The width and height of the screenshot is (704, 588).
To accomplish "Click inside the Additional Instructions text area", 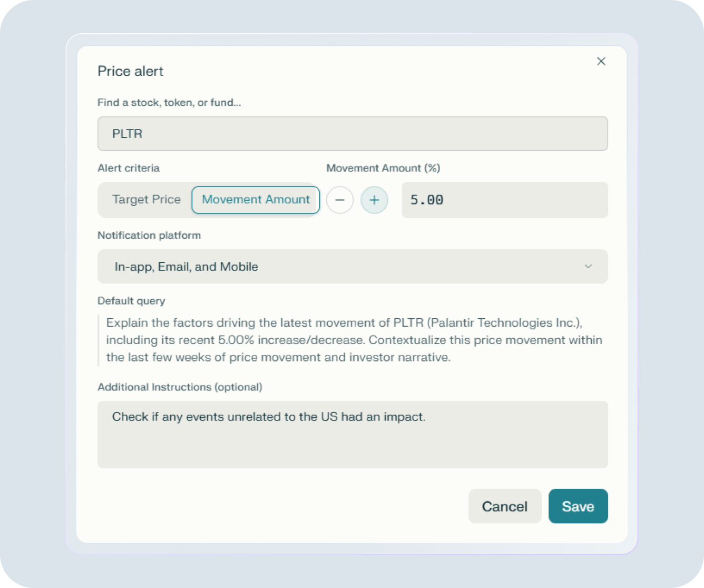I will [353, 434].
